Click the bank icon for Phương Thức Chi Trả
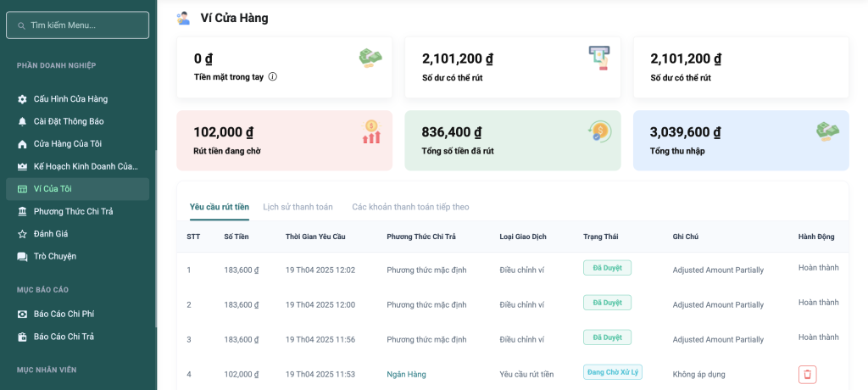The image size is (868, 390). pos(23,211)
